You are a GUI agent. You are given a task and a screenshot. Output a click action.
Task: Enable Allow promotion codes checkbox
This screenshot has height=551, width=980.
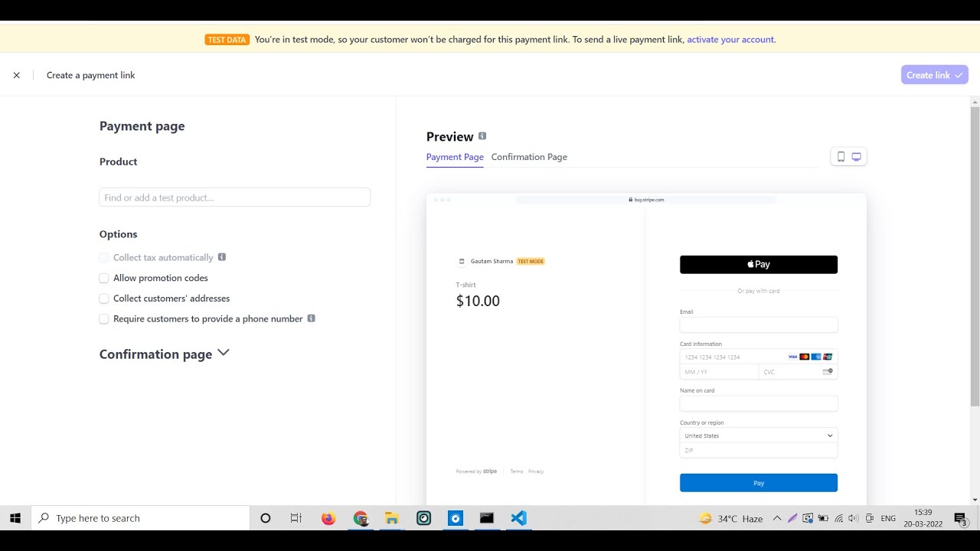click(104, 278)
